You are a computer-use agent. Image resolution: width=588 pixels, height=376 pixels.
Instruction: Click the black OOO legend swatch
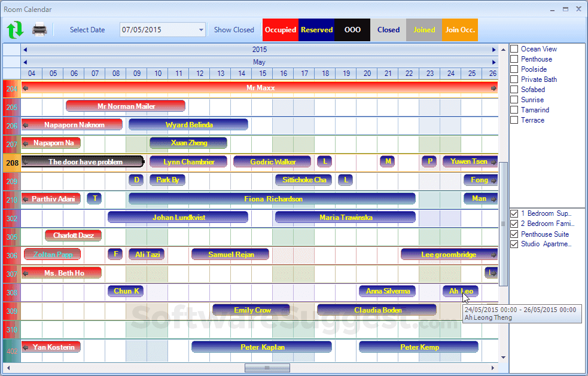point(352,30)
